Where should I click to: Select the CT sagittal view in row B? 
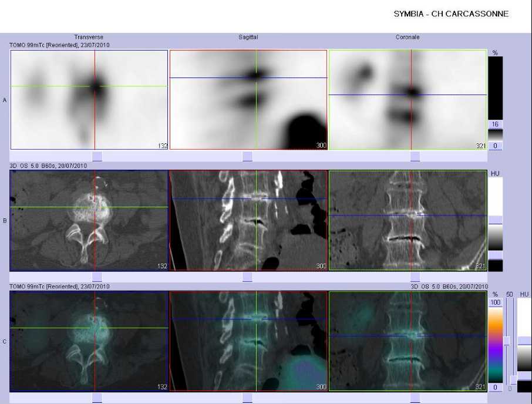click(248, 220)
